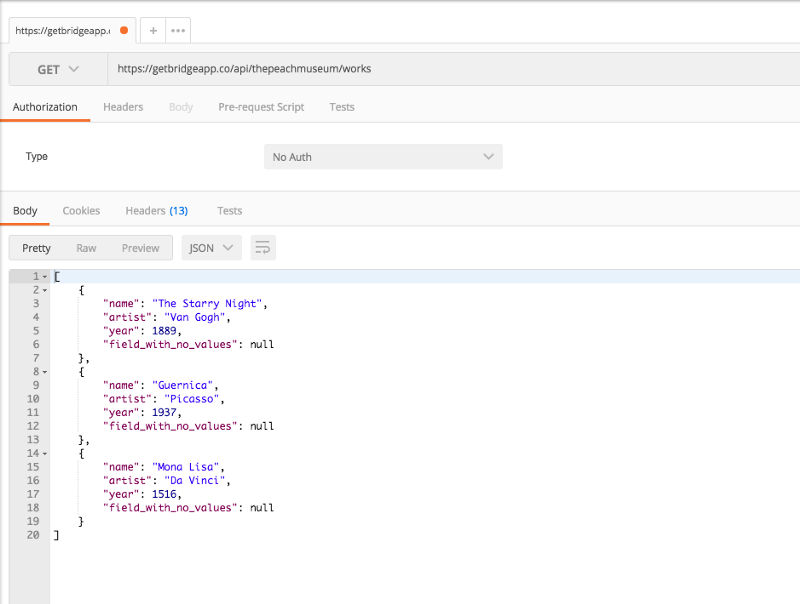Select Preview response view
800x604 pixels.
coord(140,248)
